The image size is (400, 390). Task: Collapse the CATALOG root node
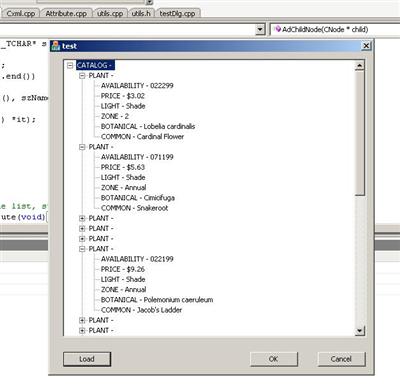pos(70,65)
